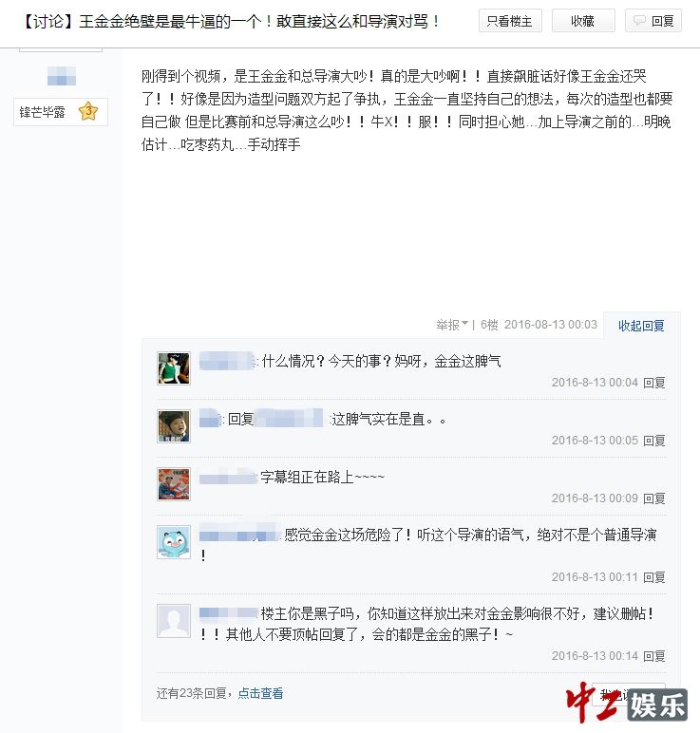The image size is (700, 733).
Task: Click the level 3 star badge icon
Action: [x=88, y=112]
